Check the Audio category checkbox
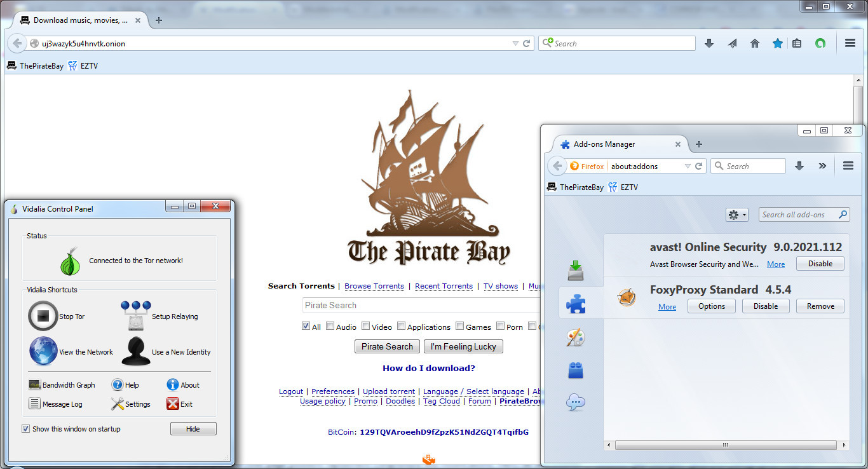 click(x=330, y=326)
